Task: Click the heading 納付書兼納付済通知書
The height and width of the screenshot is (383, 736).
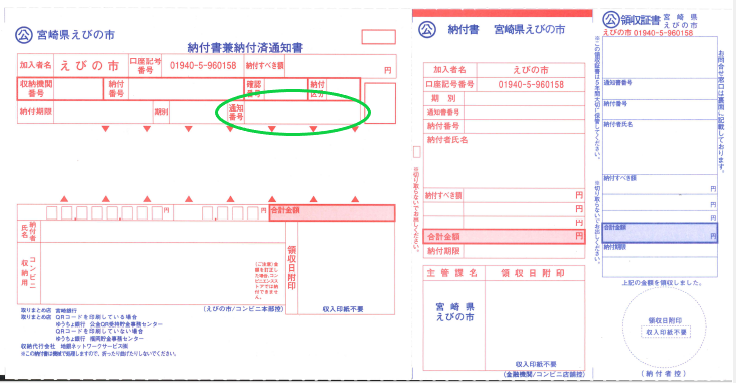Action: (245, 47)
